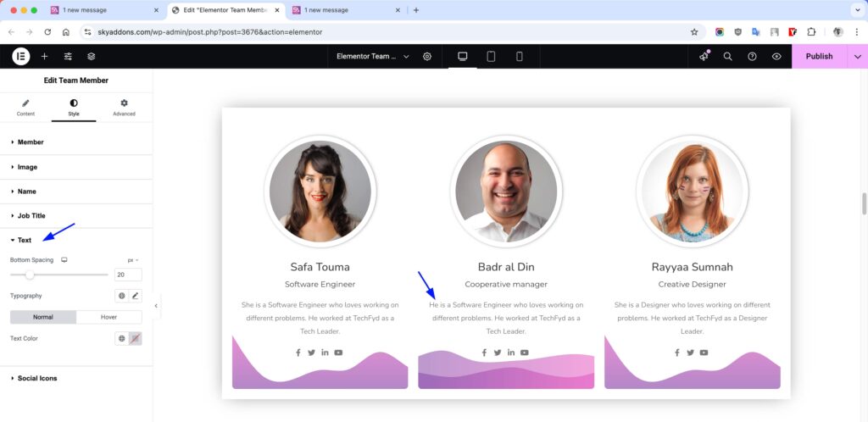Bookmark this page with star icon
Viewport: 868px width, 422px height.
[x=694, y=32]
